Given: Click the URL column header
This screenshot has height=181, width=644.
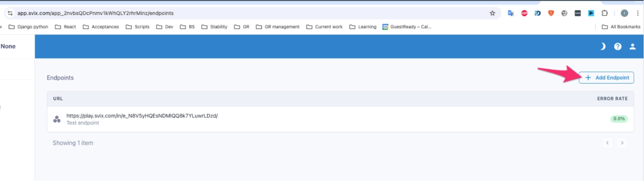Looking at the screenshot, I should [58, 99].
